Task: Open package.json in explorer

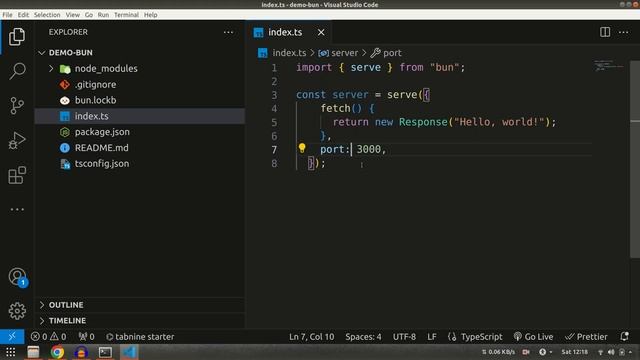Action: (x=140, y=132)
